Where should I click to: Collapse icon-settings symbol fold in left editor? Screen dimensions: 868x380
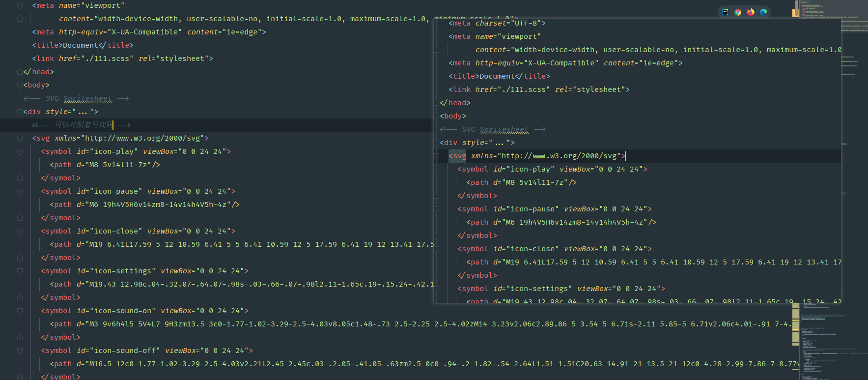pyautogui.click(x=20, y=271)
